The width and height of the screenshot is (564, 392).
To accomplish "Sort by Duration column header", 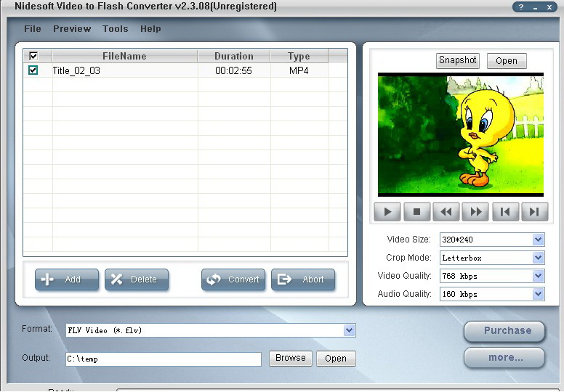I will click(x=234, y=56).
